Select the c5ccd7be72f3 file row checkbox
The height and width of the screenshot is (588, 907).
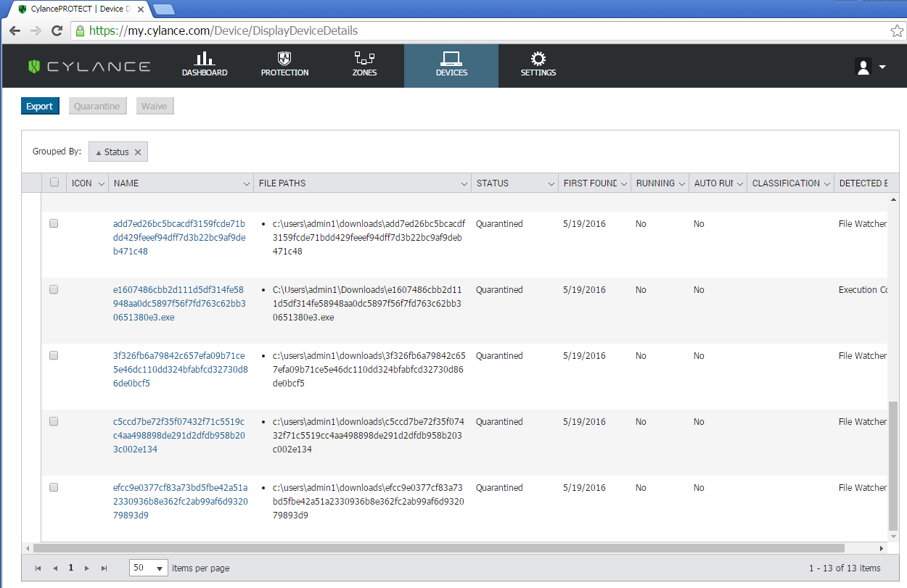coord(54,422)
